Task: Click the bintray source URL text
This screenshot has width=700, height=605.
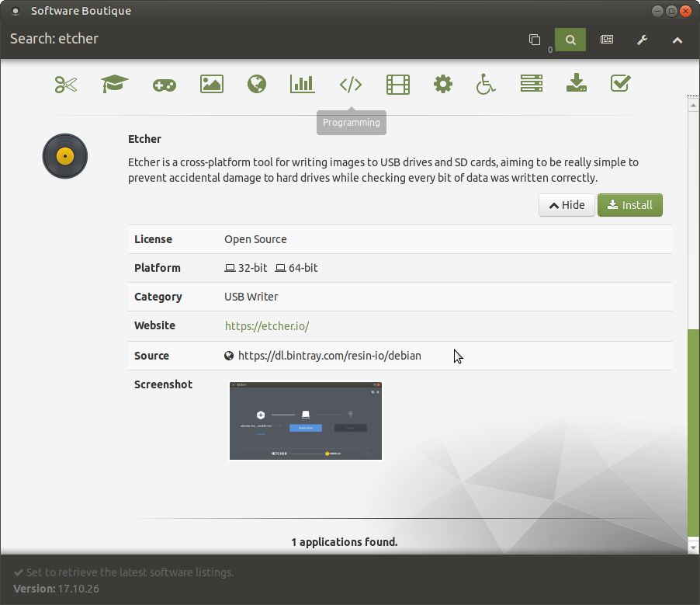Action: [x=330, y=356]
